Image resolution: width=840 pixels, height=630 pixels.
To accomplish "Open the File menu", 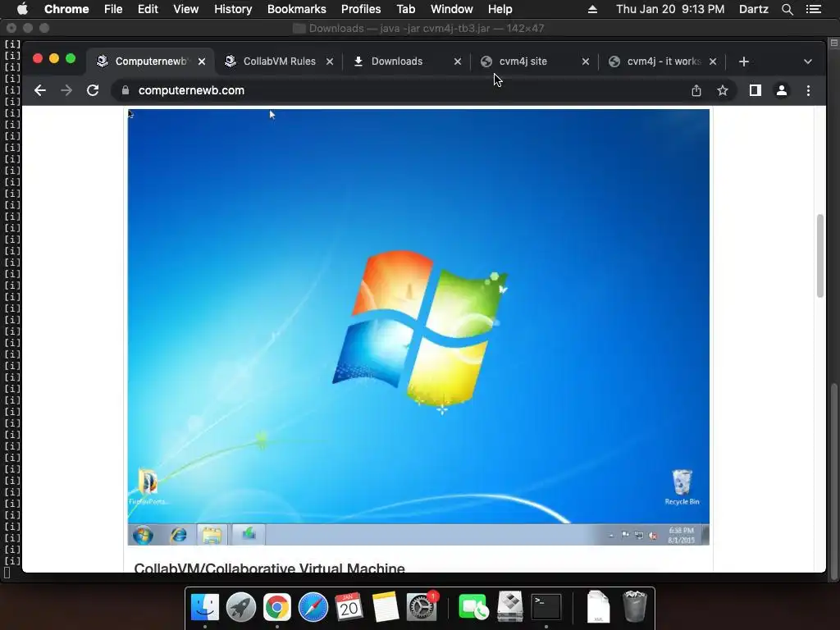I will click(113, 9).
